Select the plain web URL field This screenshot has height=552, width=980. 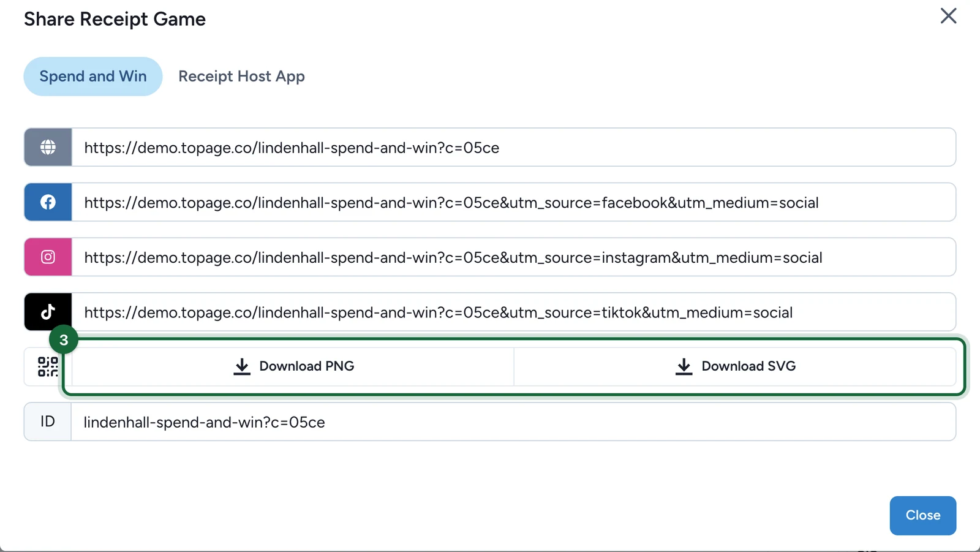click(x=514, y=147)
